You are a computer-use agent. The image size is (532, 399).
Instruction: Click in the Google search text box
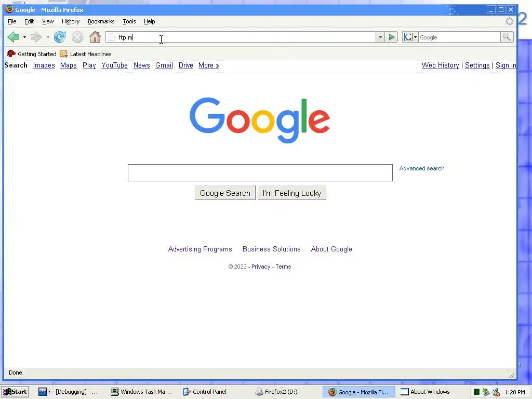260,172
